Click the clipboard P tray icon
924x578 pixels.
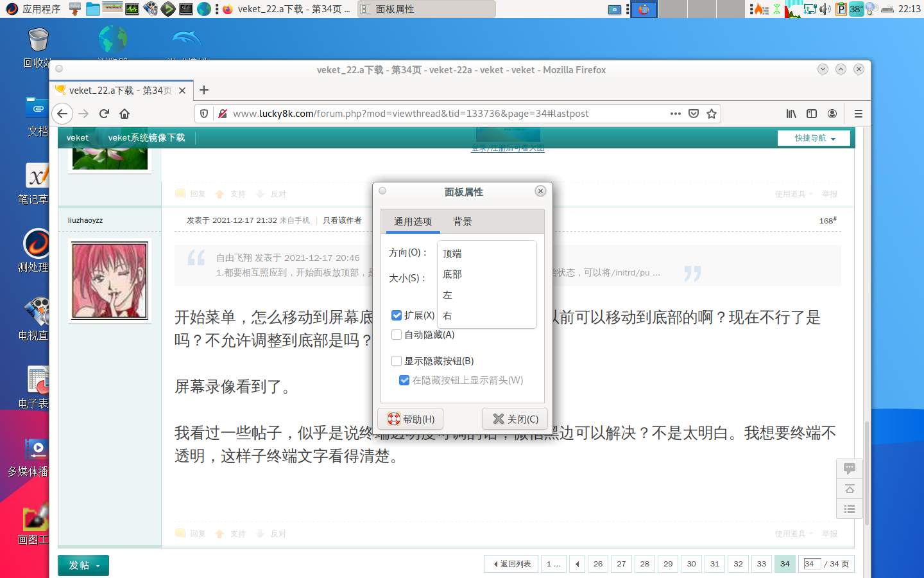(841, 9)
